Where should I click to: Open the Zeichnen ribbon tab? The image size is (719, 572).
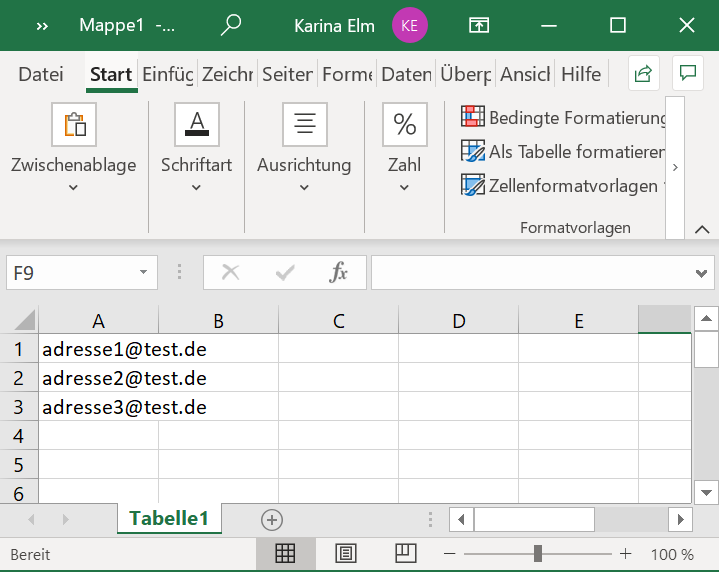click(227, 74)
